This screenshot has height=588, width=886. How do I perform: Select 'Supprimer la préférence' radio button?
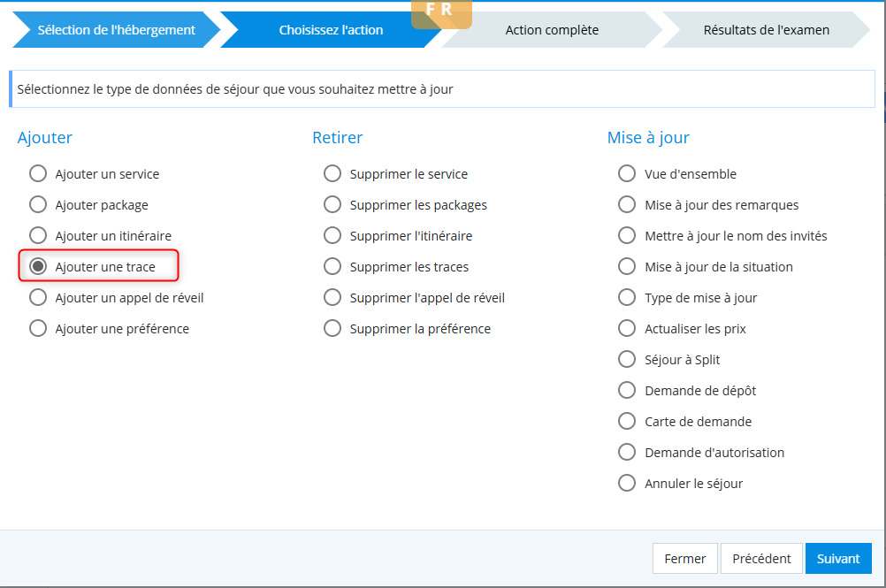pyautogui.click(x=332, y=329)
